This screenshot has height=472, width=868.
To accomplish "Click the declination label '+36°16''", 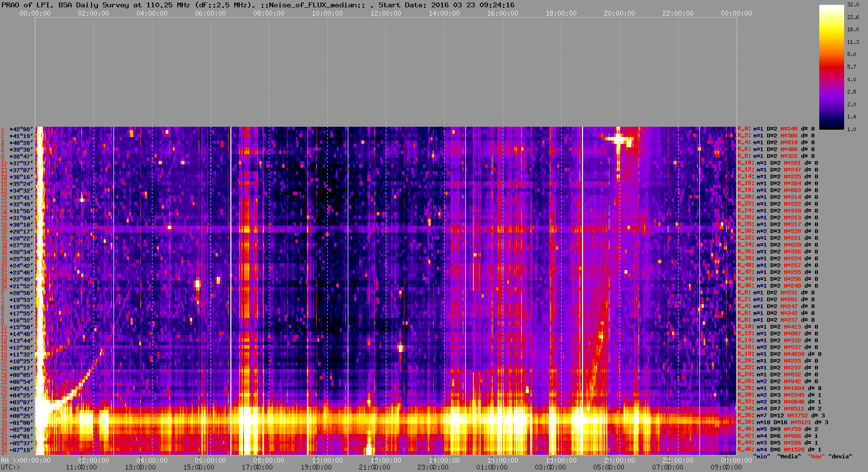I will (x=21, y=177).
